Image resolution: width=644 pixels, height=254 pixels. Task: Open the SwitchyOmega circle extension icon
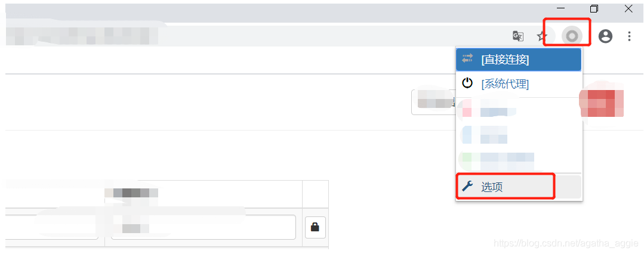[x=572, y=36]
